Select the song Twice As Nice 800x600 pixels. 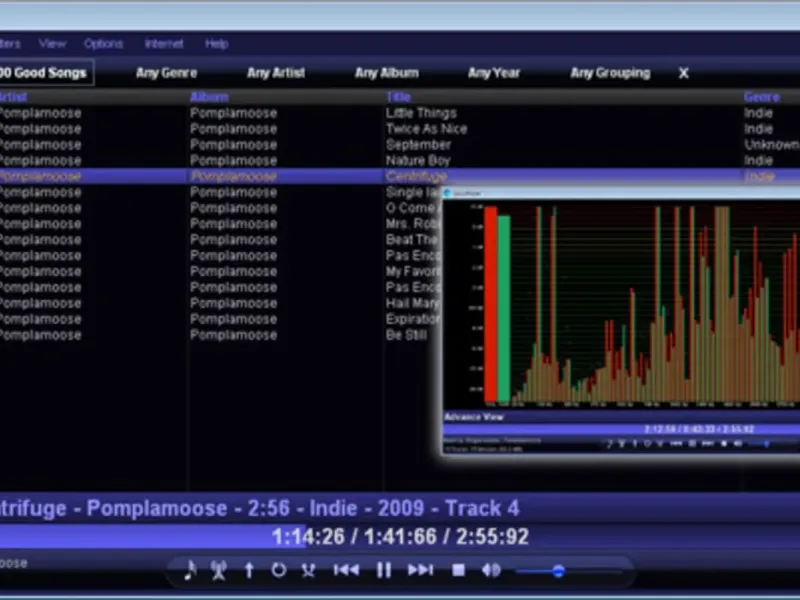coord(427,129)
